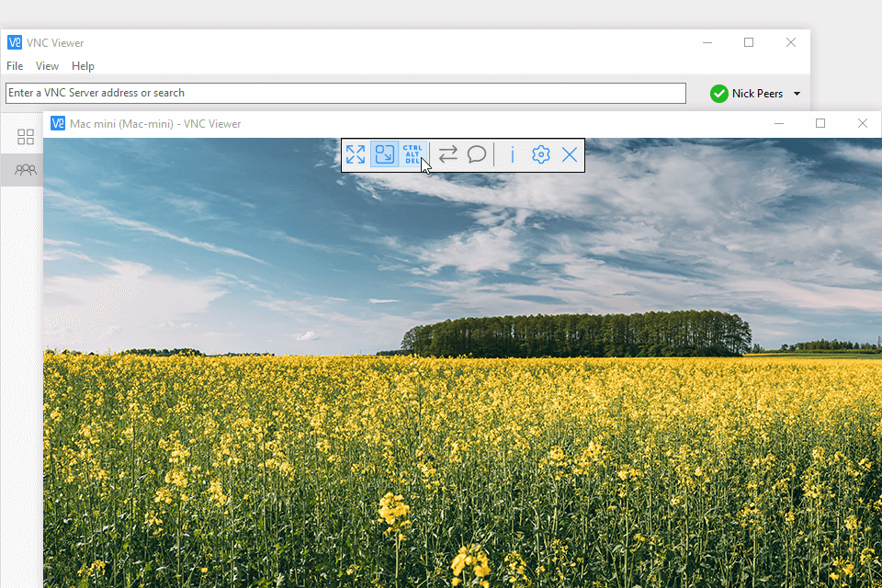Enter full screen mode in the VNC session toolbar
Image resolution: width=882 pixels, height=588 pixels.
point(356,154)
